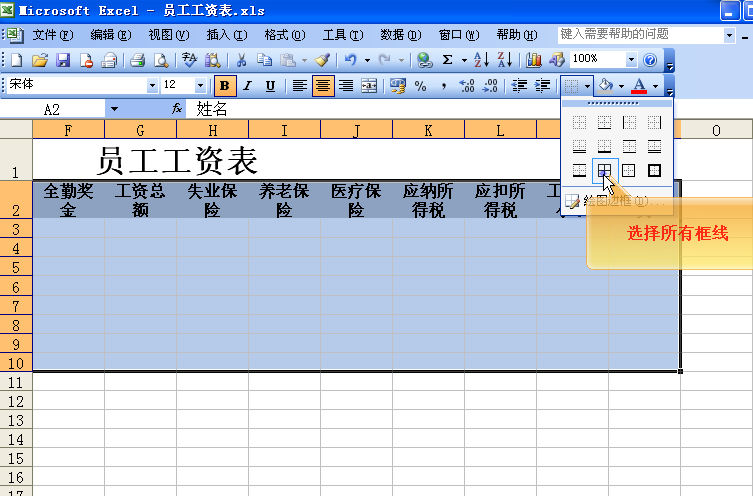This screenshot has height=496, width=753.
Task: Click the AutoSum sigma icon
Action: coord(447,60)
